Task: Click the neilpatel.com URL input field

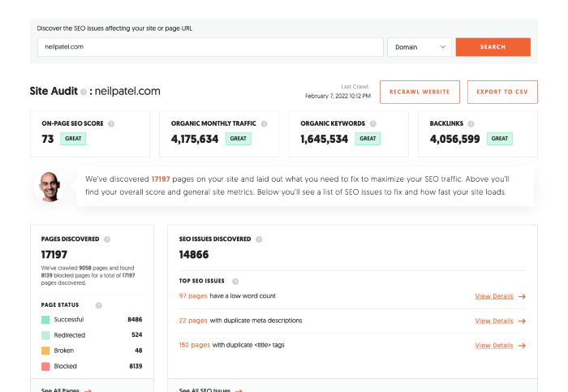Action: point(210,47)
